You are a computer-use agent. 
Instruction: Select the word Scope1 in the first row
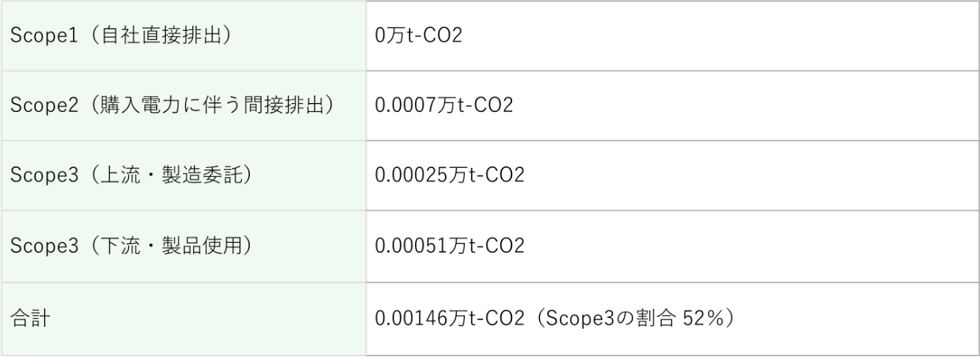click(x=37, y=36)
